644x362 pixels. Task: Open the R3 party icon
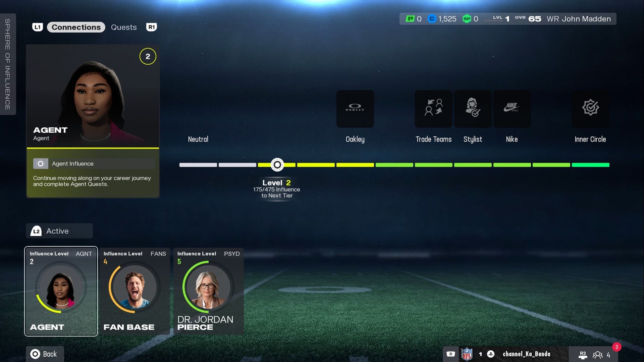click(x=583, y=355)
